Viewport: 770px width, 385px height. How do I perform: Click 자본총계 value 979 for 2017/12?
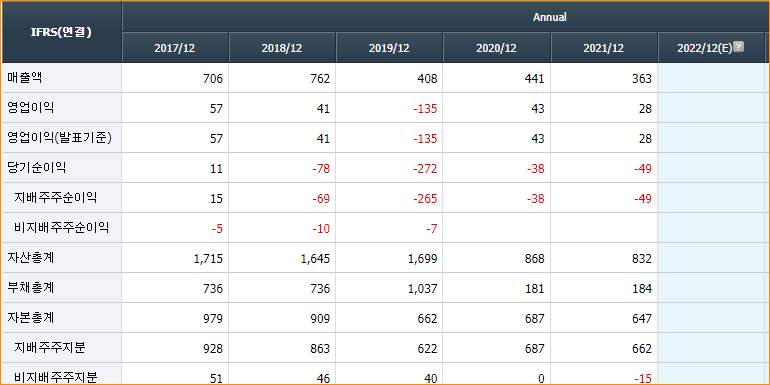213,318
